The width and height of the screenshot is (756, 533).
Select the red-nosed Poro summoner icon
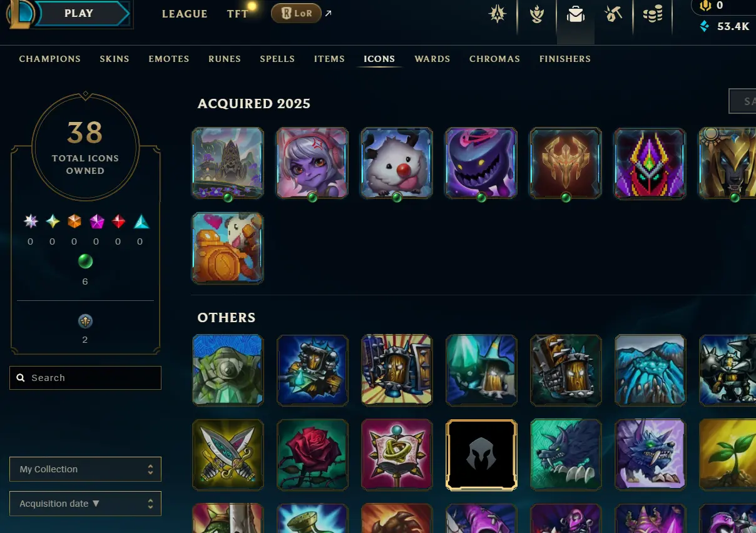(397, 163)
